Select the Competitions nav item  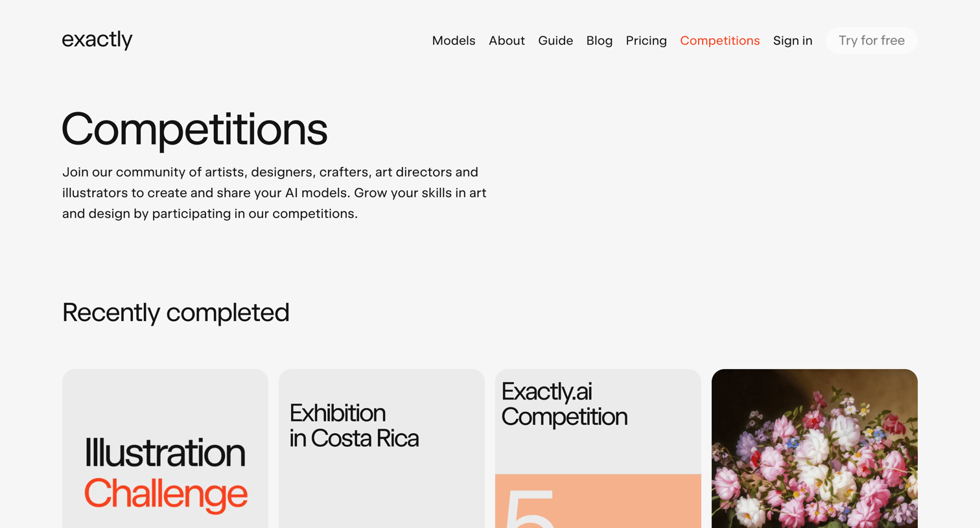(720, 40)
